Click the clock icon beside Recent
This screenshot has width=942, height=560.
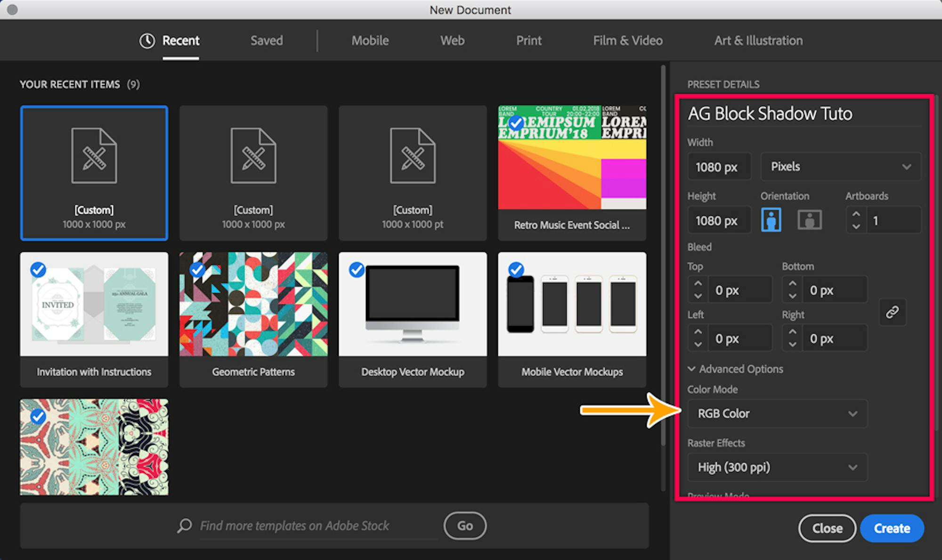(147, 41)
